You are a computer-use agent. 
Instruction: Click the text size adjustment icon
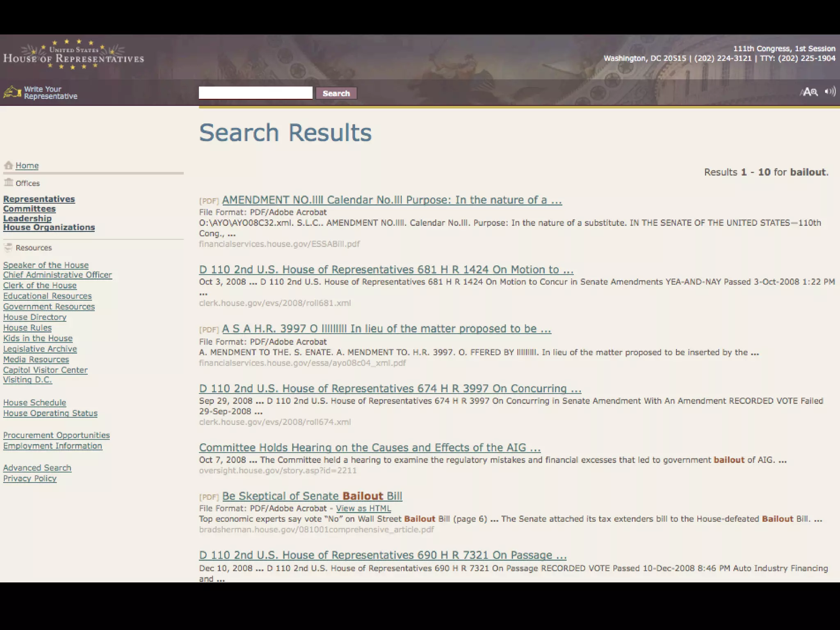pos(810,92)
